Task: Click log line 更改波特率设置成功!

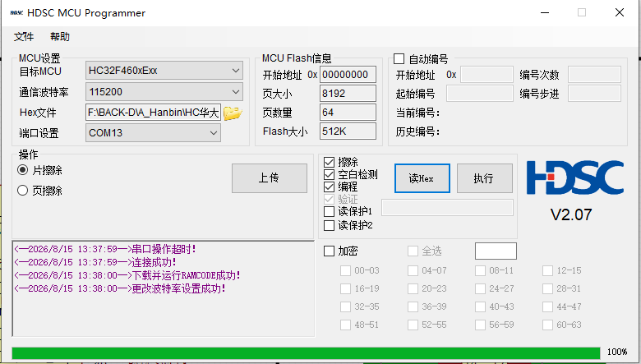Action: pos(120,288)
